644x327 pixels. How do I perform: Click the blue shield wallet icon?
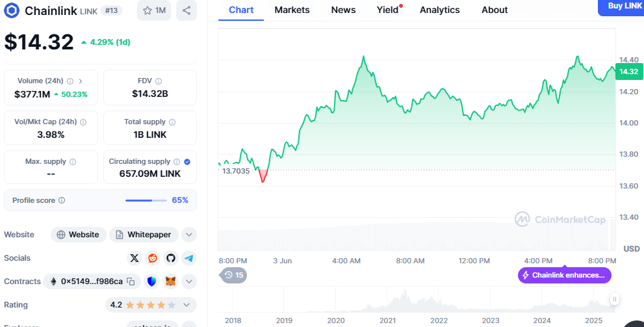[x=152, y=281]
